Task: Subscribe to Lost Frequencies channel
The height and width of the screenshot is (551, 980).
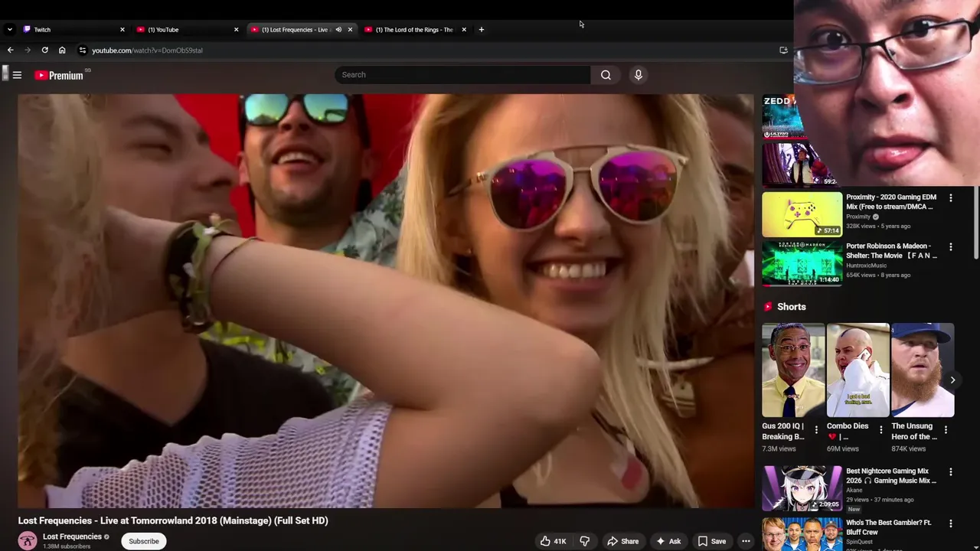Action: (144, 541)
